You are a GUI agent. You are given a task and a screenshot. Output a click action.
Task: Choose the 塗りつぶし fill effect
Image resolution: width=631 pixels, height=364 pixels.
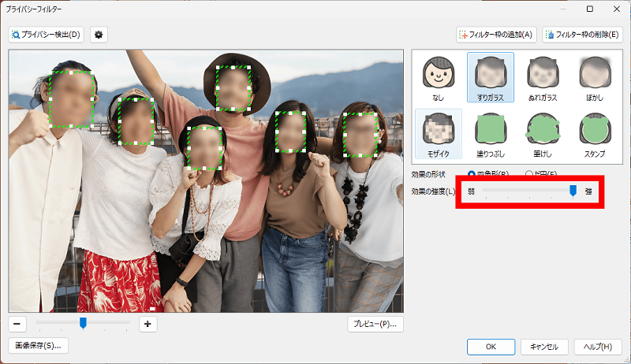click(490, 134)
